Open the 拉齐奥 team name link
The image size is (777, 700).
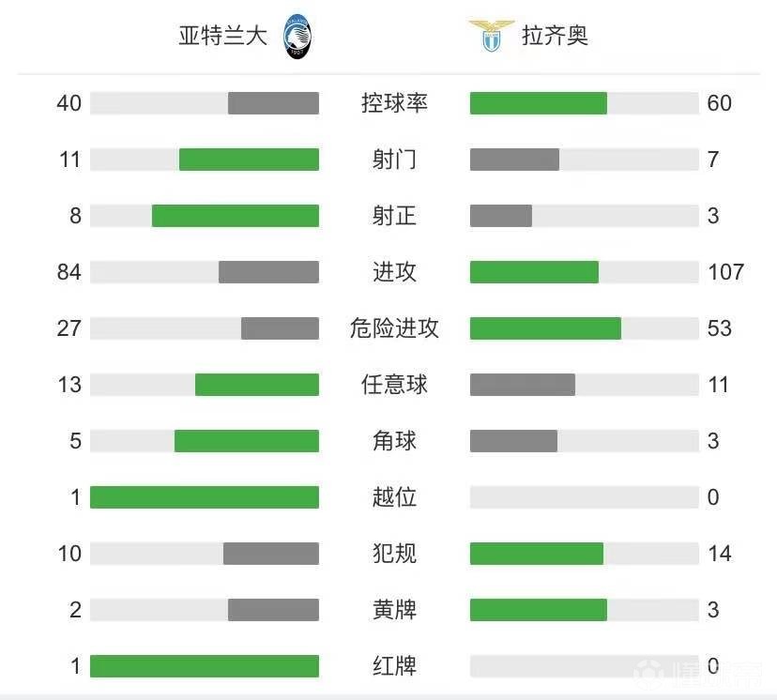(555, 36)
